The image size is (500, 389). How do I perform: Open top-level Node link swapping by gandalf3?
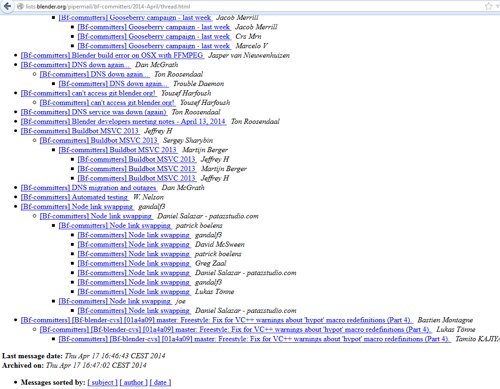click(x=77, y=207)
